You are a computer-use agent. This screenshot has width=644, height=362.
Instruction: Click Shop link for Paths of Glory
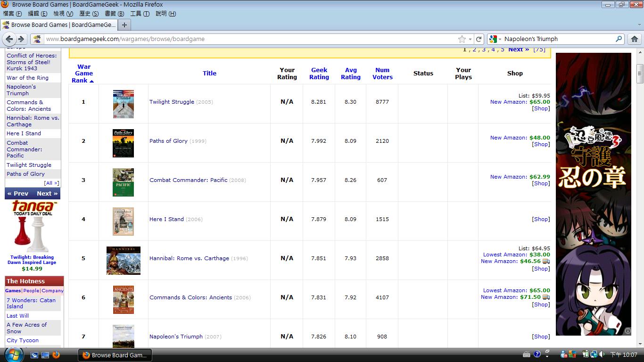541,144
